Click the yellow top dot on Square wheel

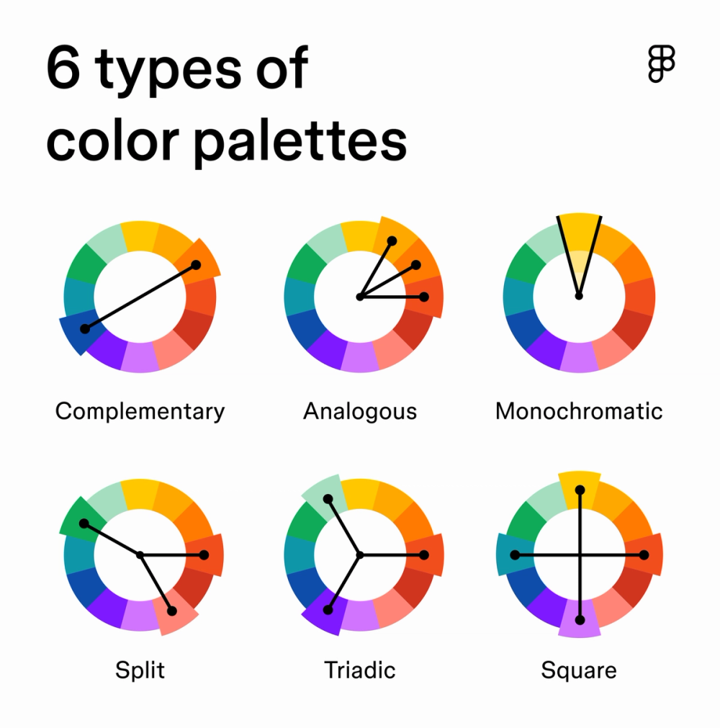tap(580, 490)
